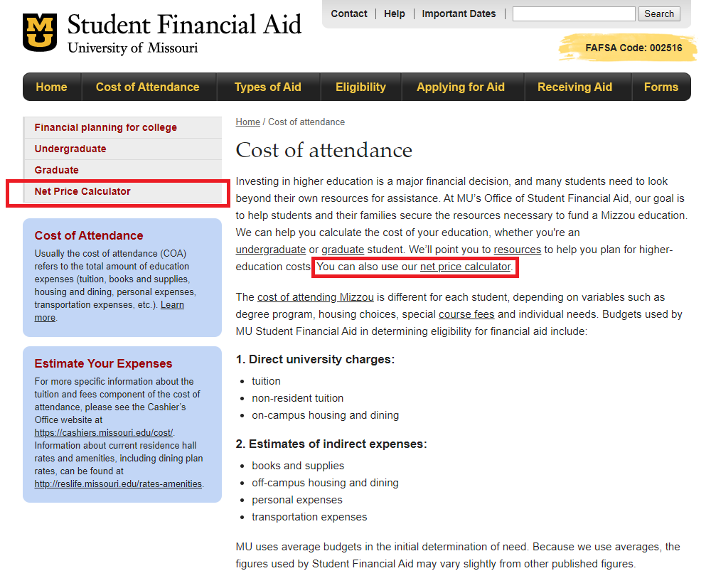711x588 pixels.
Task: Click the MU logo icon
Action: point(39,30)
